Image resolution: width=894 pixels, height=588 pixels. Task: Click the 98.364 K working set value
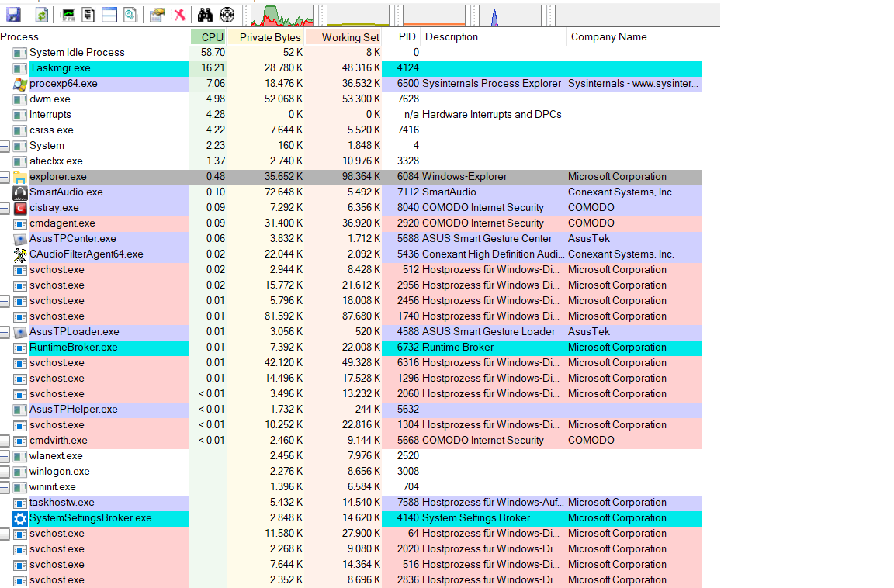(x=361, y=177)
